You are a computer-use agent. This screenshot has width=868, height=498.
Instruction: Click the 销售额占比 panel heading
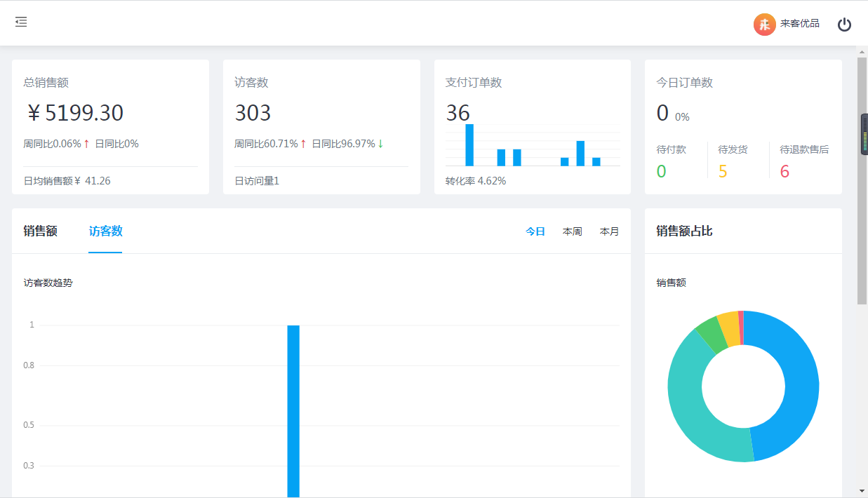point(684,231)
